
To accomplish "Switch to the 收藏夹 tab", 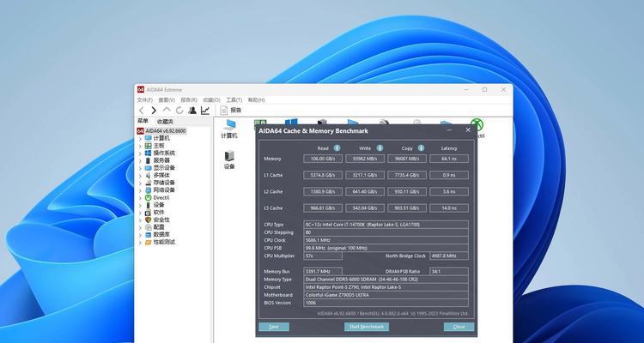I will pyautogui.click(x=165, y=122).
